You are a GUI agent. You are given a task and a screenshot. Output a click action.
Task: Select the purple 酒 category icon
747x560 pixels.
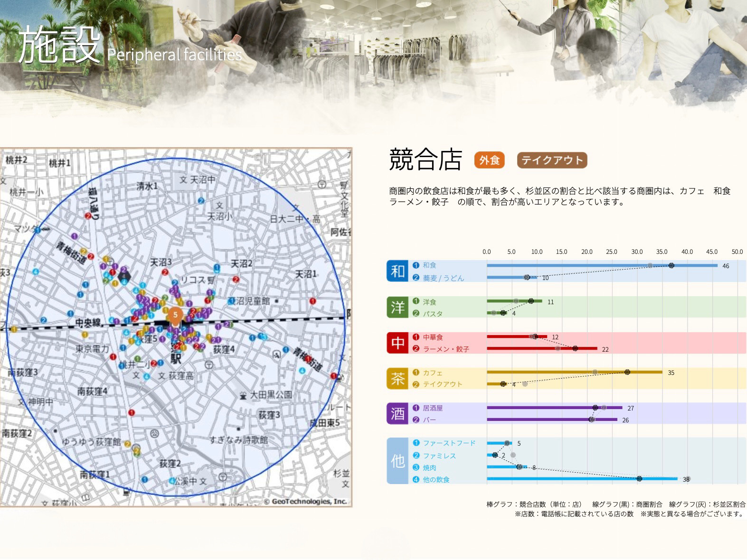[397, 413]
